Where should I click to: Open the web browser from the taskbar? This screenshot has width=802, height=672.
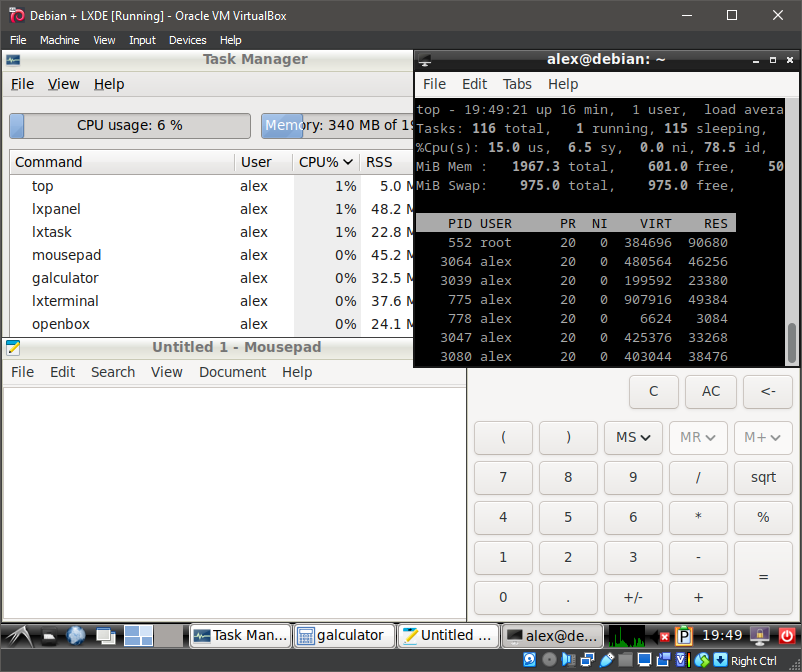75,635
